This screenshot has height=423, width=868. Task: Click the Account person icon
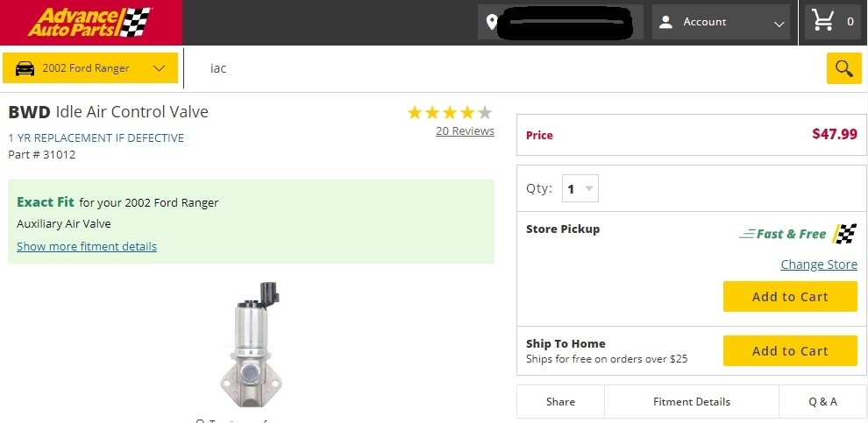coord(665,22)
